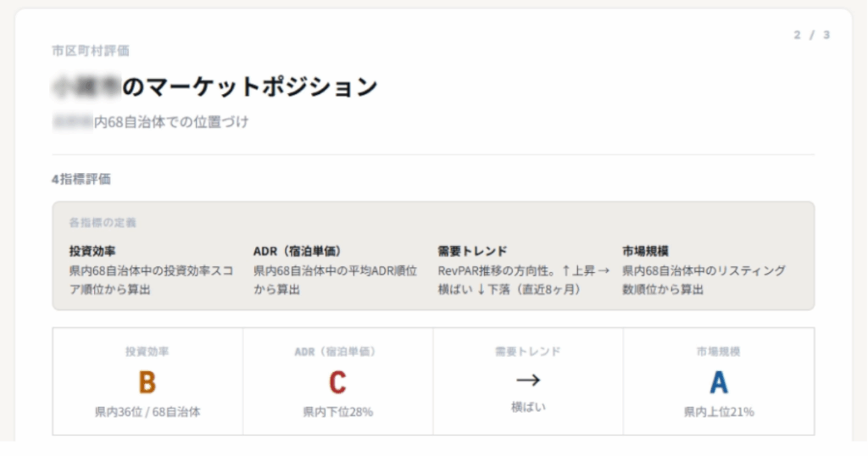Click the sideways trend arrow symbol

528,379
